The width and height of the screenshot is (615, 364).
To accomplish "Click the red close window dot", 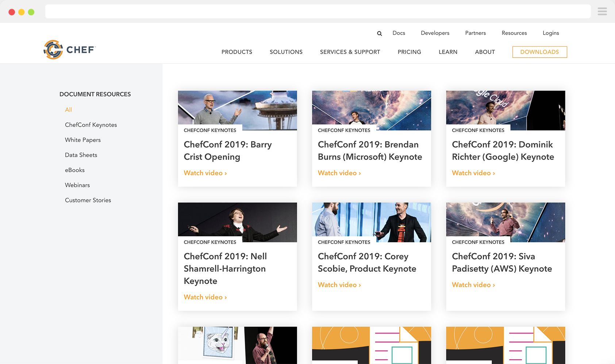I will [x=12, y=12].
